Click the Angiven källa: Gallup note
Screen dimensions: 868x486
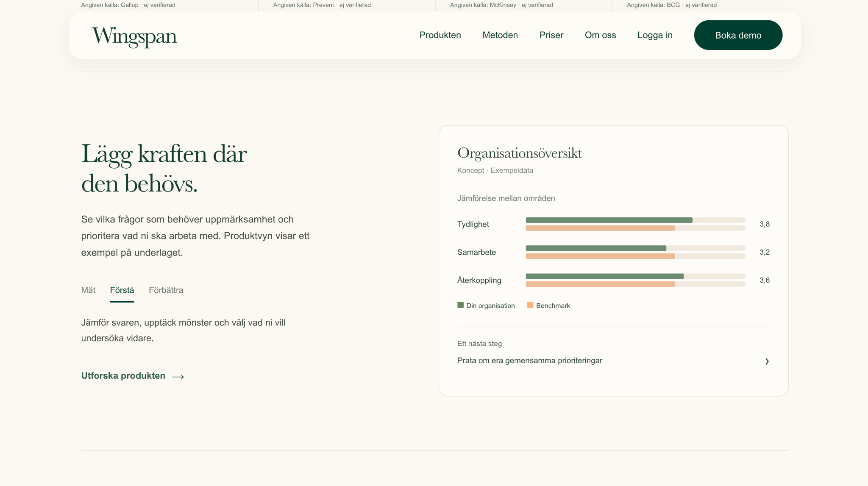128,5
